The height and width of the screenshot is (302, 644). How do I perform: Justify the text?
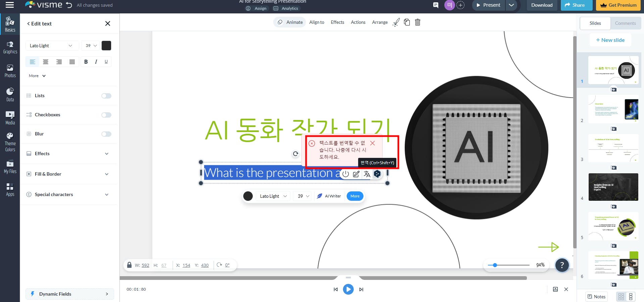tap(72, 62)
